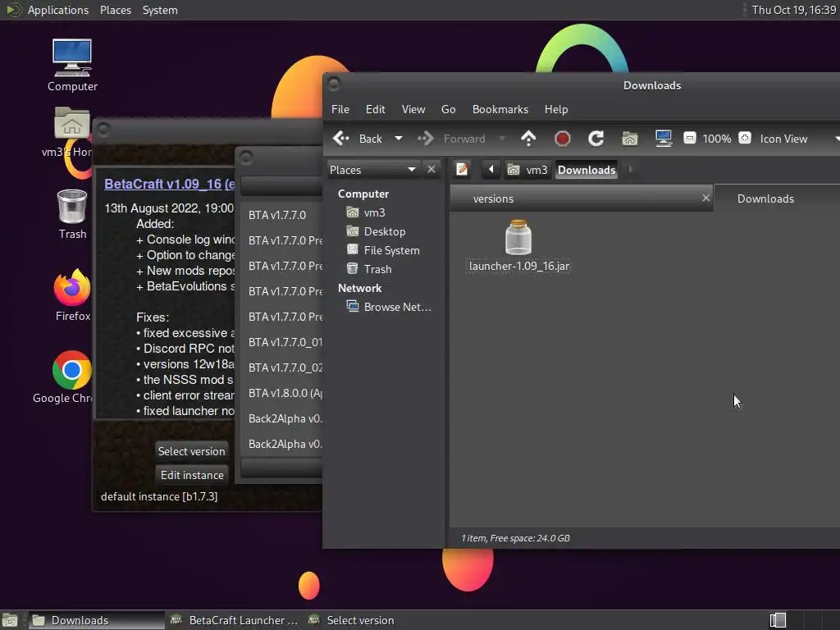
Task: Select BTA v1.8.0.0 in version list
Action: click(281, 393)
